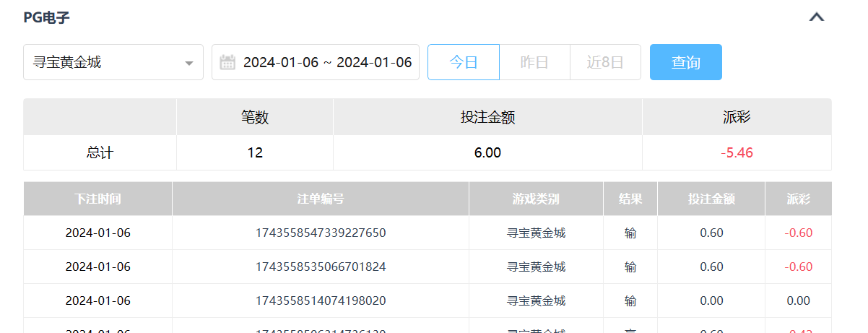The image size is (868, 333).
Task: Click the date in row of order 1743558547339227650
Action: (97, 233)
